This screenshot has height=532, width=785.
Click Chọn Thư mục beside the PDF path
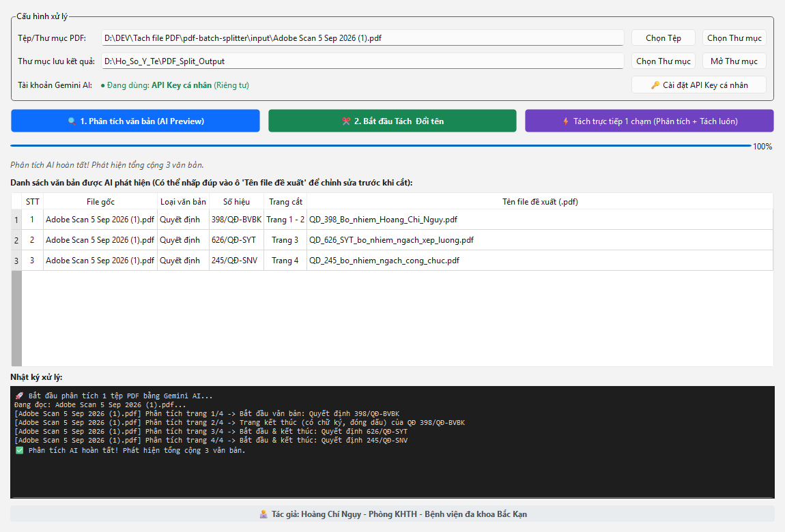[x=734, y=38]
